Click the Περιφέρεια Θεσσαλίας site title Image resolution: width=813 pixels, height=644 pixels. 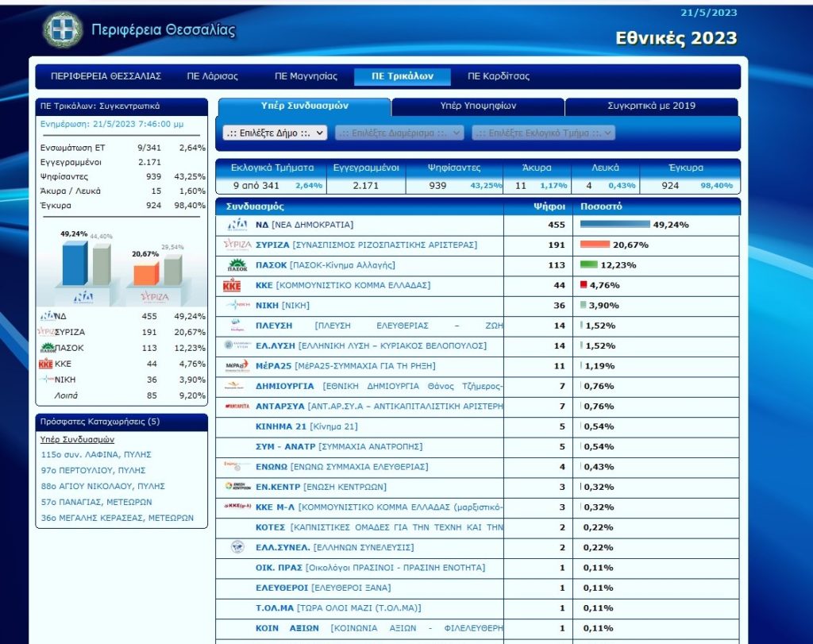164,30
